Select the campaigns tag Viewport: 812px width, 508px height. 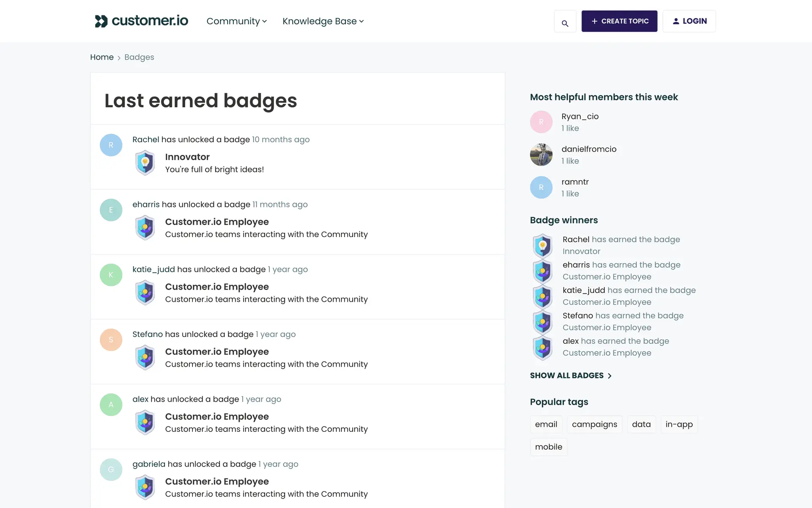tap(594, 424)
